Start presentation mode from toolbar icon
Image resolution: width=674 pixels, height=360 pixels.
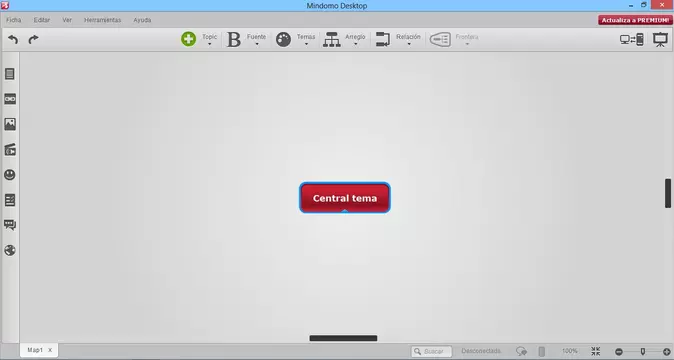pos(660,40)
